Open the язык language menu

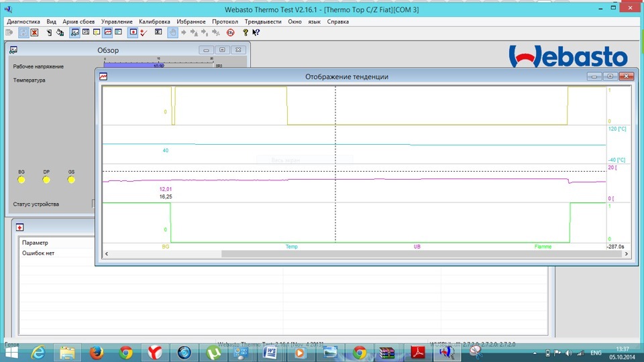[x=314, y=21]
